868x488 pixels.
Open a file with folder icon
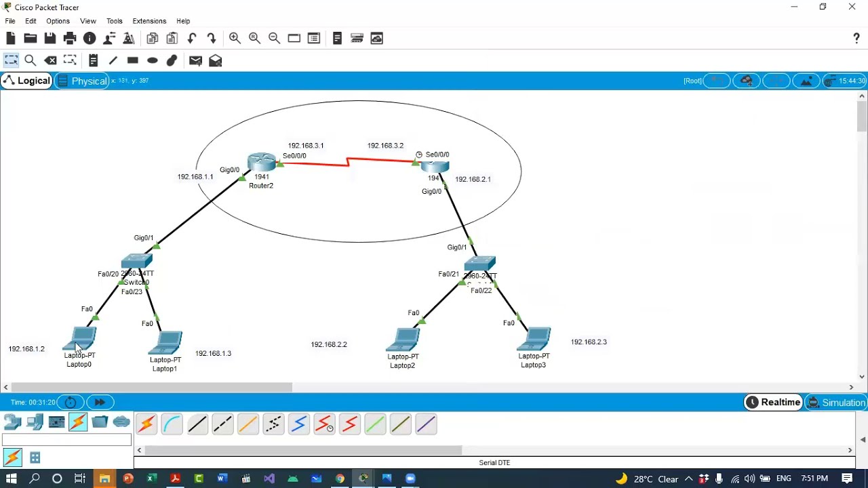pyautogui.click(x=31, y=39)
